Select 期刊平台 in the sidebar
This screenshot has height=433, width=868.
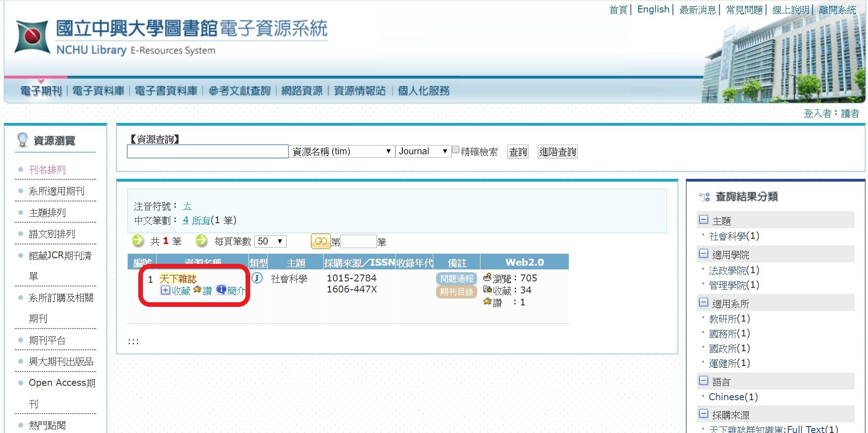pos(47,340)
